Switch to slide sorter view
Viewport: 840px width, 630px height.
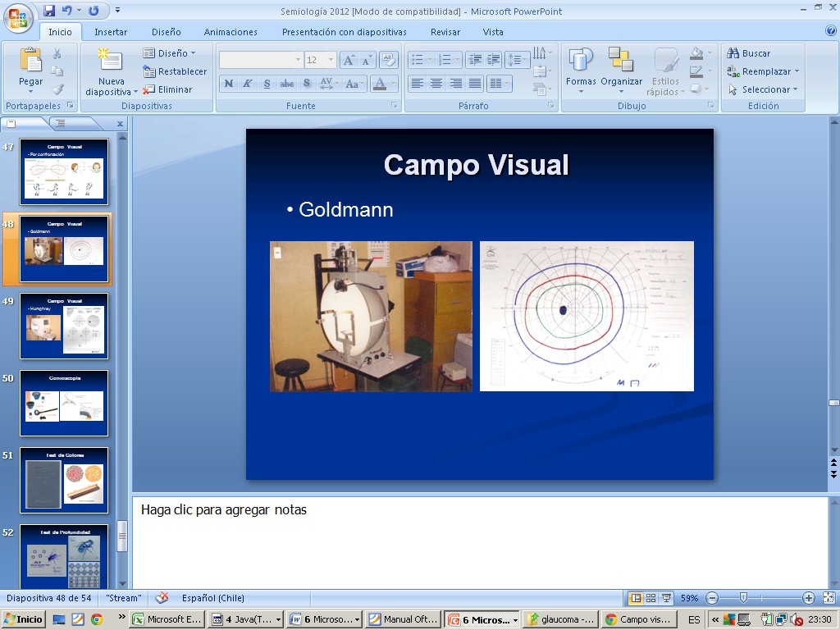pyautogui.click(x=651, y=598)
